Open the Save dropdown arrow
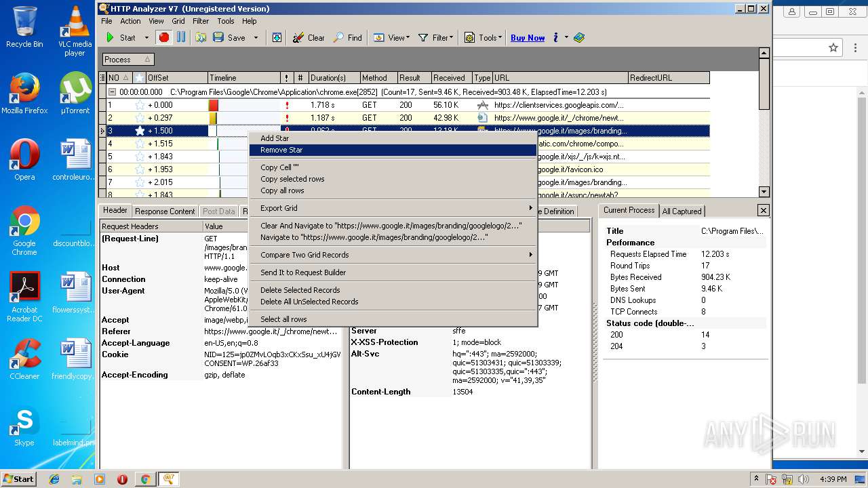Screen dimensions: 868x488 click(x=256, y=38)
